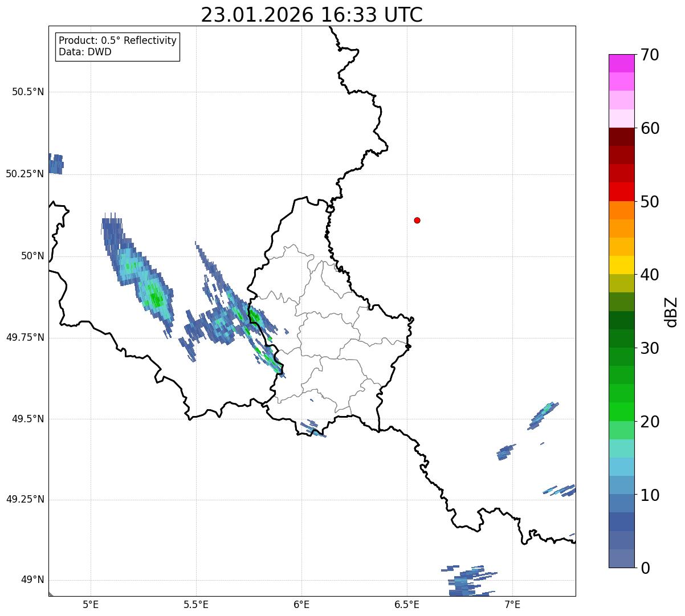The image size is (685, 616).
Task: Click the 'Data: DWD' text
Action: click(85, 52)
